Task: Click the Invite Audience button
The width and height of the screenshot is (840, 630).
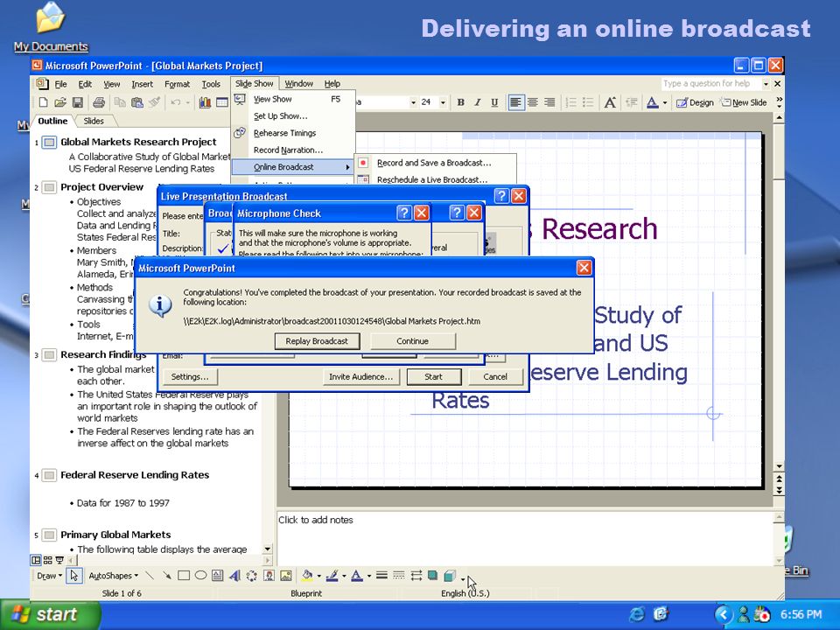Action: coord(360,377)
